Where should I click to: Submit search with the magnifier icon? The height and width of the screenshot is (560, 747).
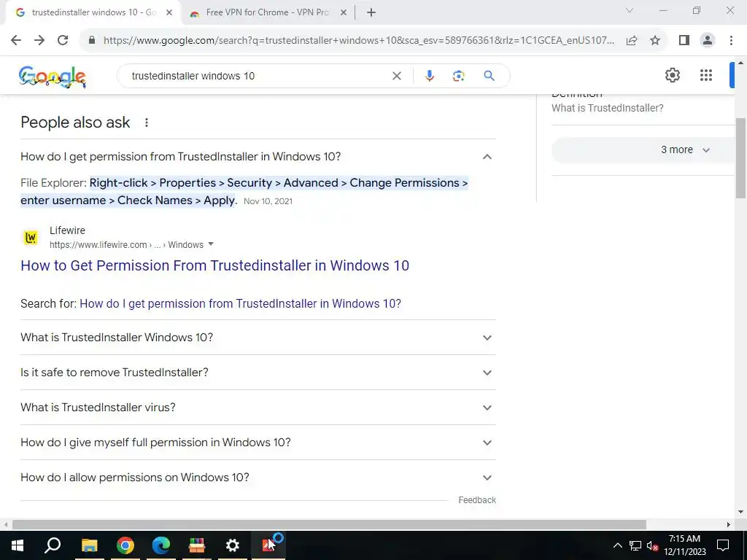pos(489,76)
